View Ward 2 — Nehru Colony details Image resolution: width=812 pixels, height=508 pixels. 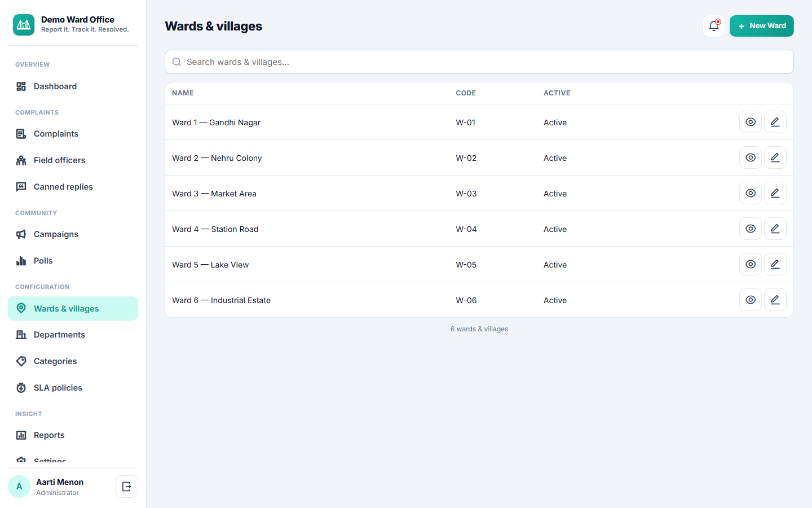pyautogui.click(x=751, y=157)
